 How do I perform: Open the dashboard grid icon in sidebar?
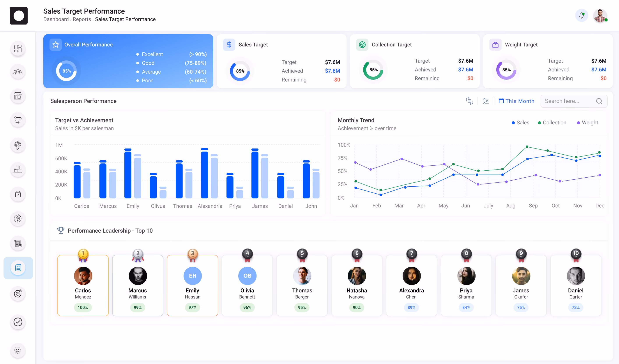[18, 48]
